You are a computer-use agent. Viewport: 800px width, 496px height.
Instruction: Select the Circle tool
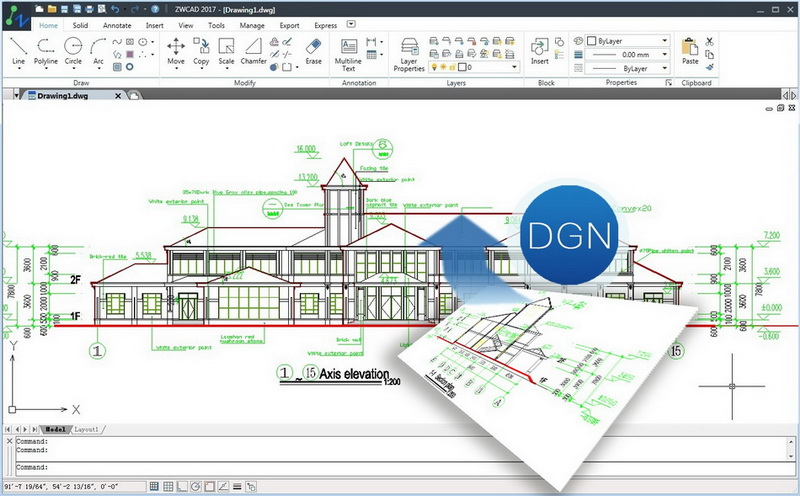point(73,50)
